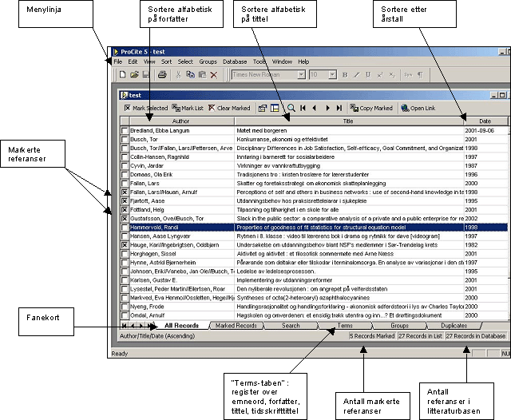Mark the Bredland, Ebba Langum record checkbox

(x=125, y=131)
